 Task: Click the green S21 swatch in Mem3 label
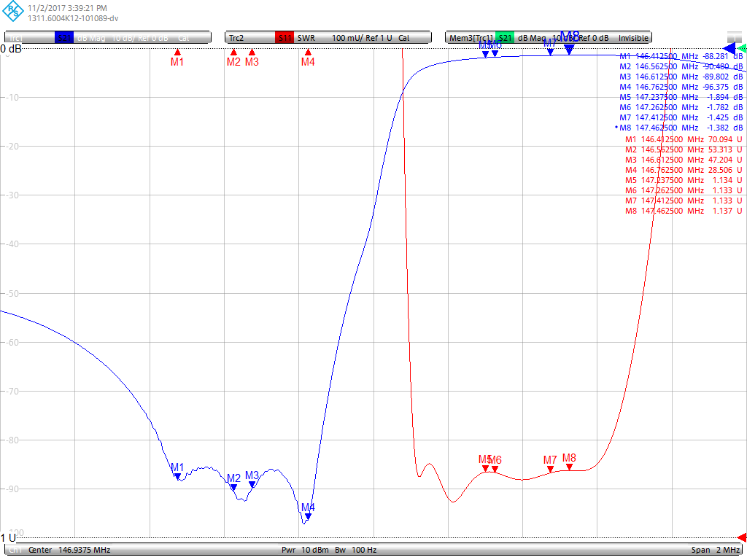(x=505, y=38)
